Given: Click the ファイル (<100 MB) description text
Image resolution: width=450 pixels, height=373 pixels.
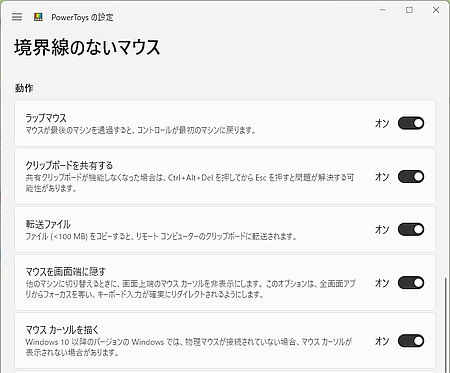Looking at the screenshot, I should point(161,236).
